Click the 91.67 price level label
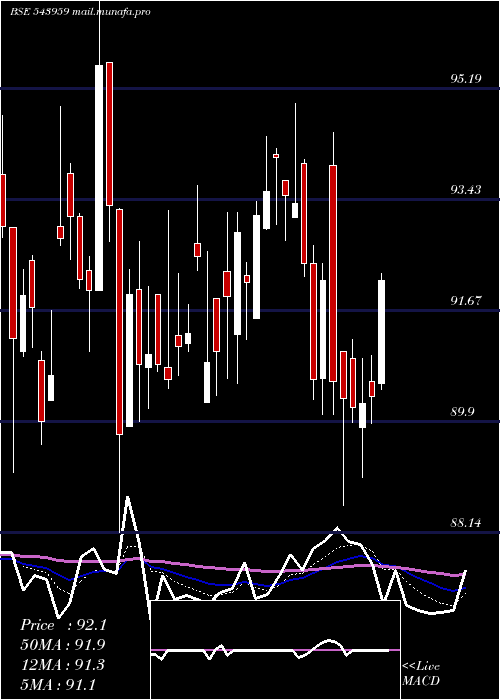 [x=466, y=301]
